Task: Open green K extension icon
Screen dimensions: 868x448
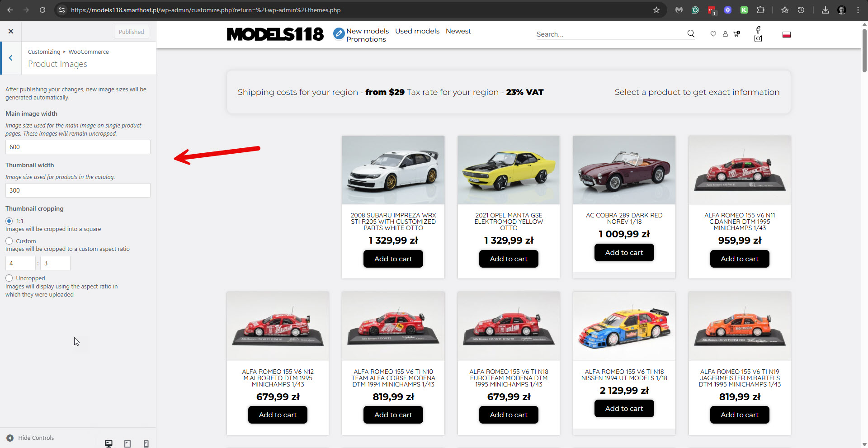Action: click(744, 10)
